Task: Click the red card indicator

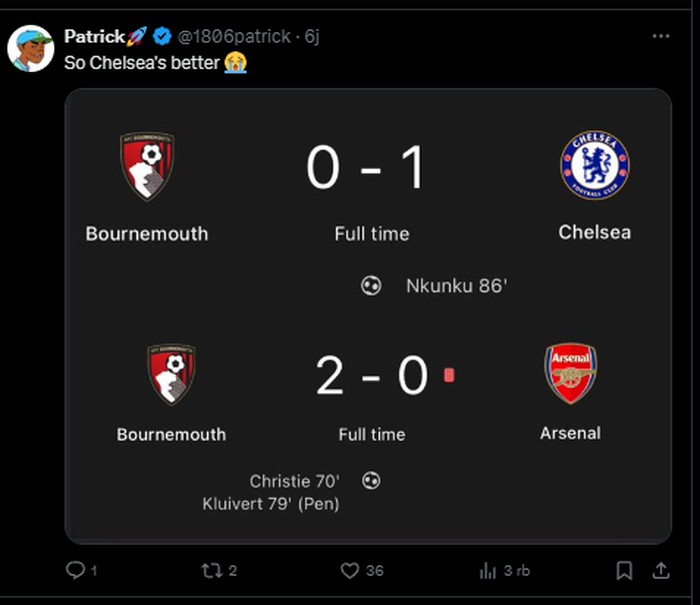Action: coord(449,375)
